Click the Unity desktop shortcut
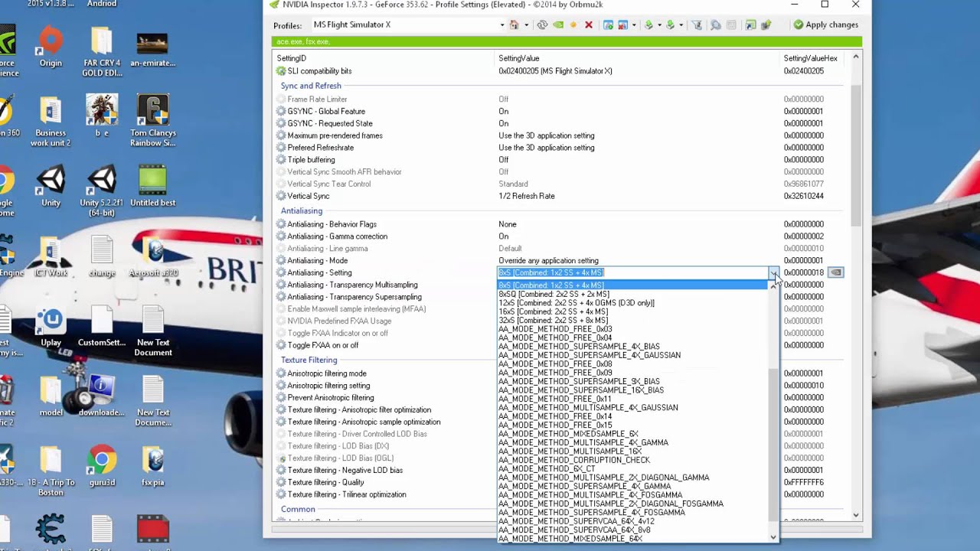 [51, 187]
